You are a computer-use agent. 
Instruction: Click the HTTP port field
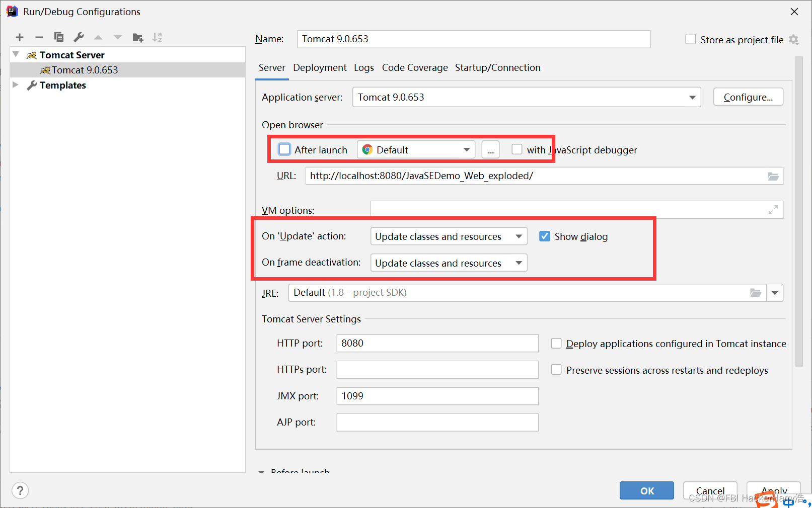[437, 344]
